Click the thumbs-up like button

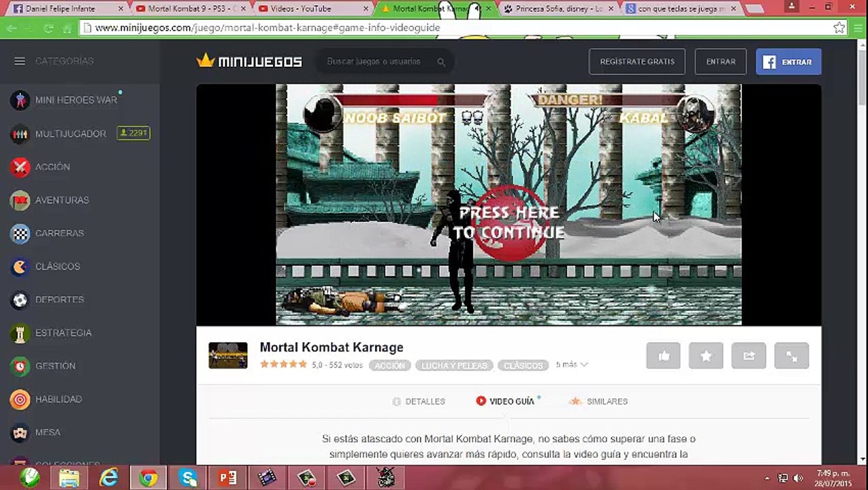click(x=664, y=355)
